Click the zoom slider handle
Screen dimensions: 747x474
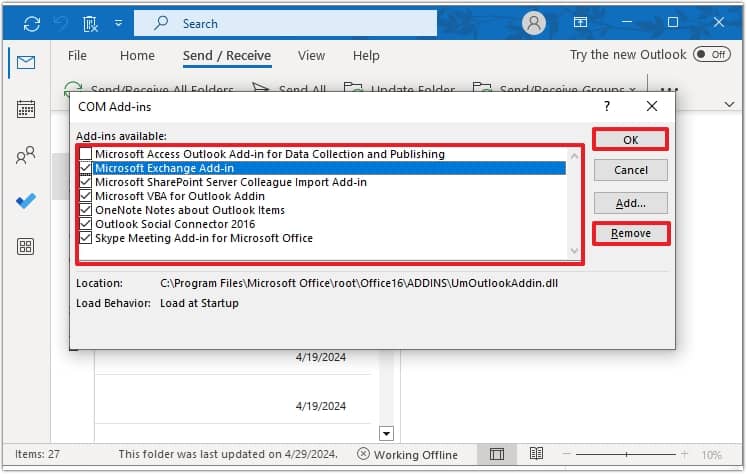pos(626,454)
